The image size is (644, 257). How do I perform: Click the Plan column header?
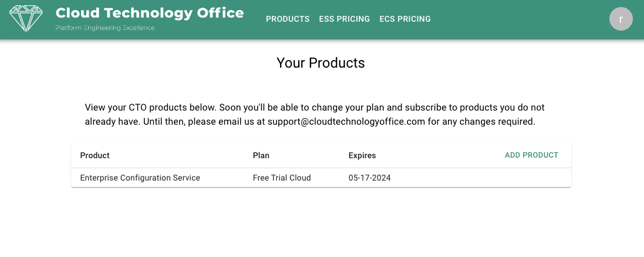[261, 155]
